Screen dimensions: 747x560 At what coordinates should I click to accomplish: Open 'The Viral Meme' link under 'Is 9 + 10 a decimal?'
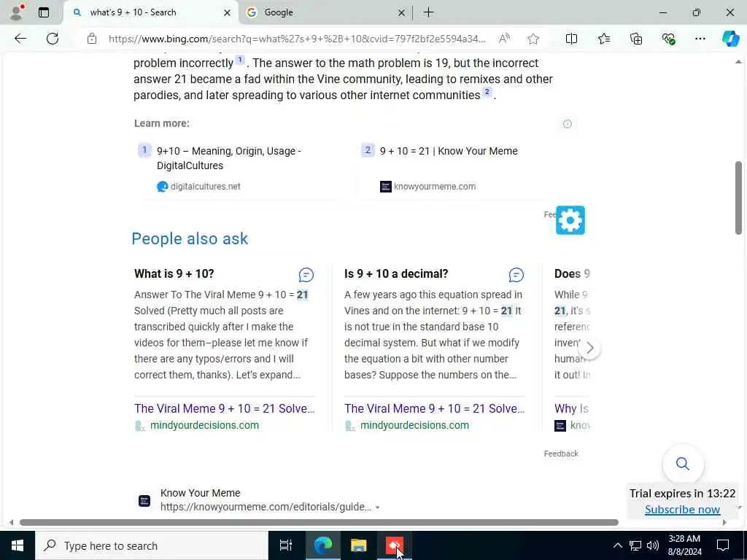435,408
